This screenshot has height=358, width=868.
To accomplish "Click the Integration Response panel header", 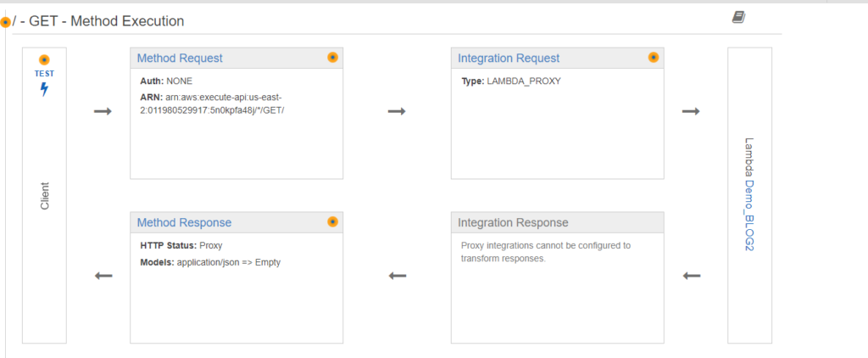I will click(558, 222).
